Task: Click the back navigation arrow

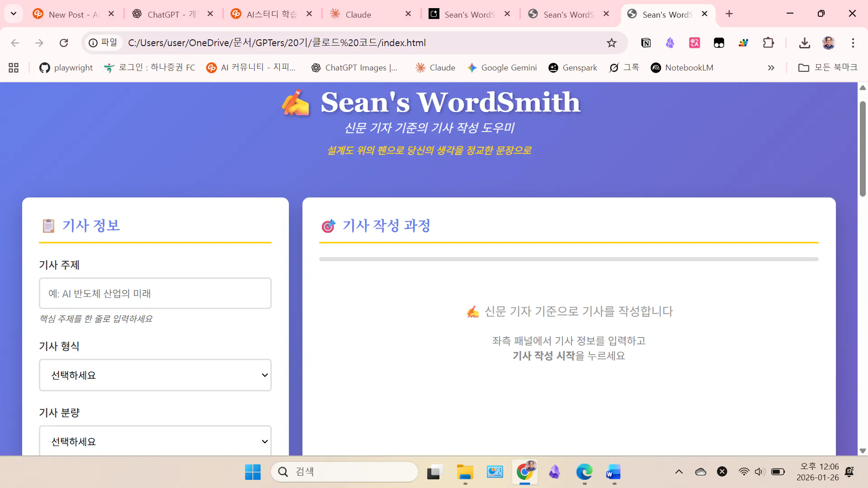Action: pos(15,42)
